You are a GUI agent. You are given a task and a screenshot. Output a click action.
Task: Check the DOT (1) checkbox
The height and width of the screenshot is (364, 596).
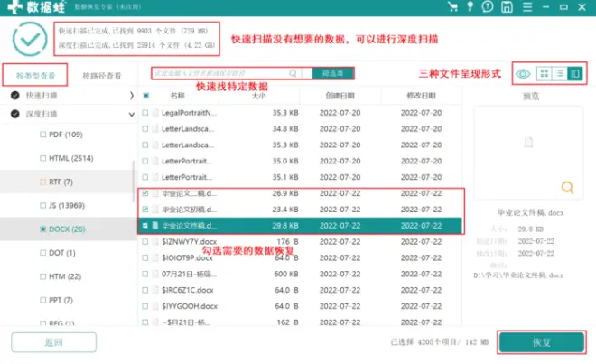(x=43, y=253)
